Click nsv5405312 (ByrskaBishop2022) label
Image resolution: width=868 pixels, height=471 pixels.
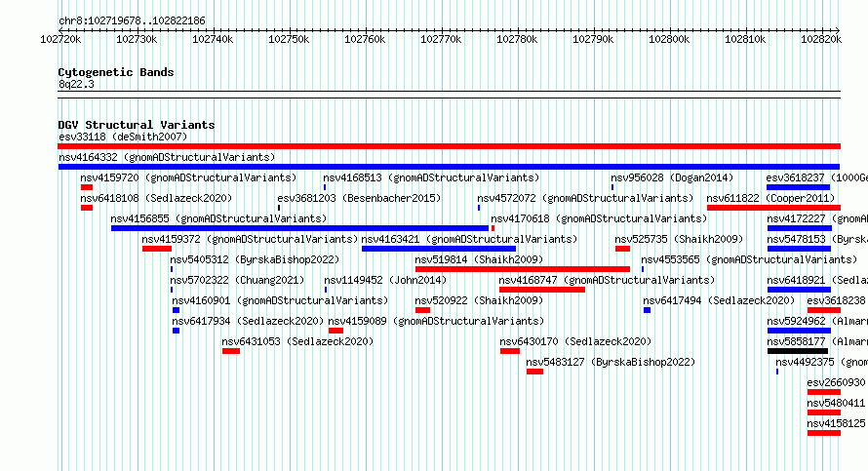click(255, 259)
